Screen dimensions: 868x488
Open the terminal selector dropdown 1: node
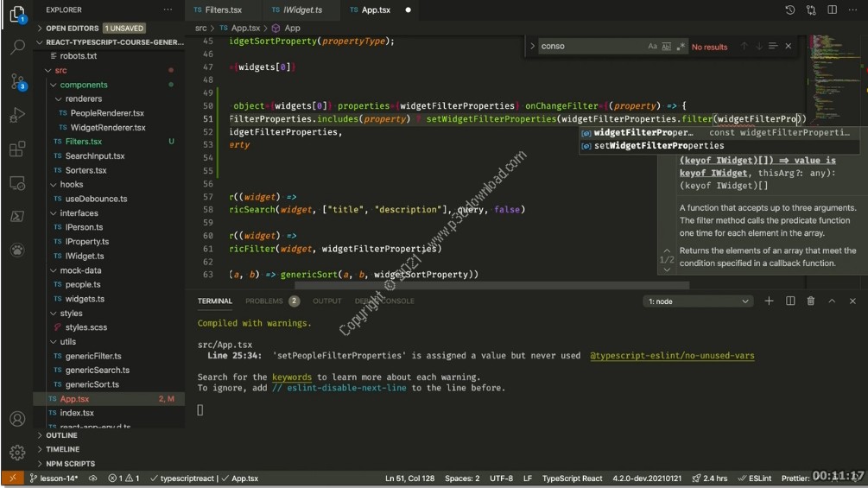point(698,301)
